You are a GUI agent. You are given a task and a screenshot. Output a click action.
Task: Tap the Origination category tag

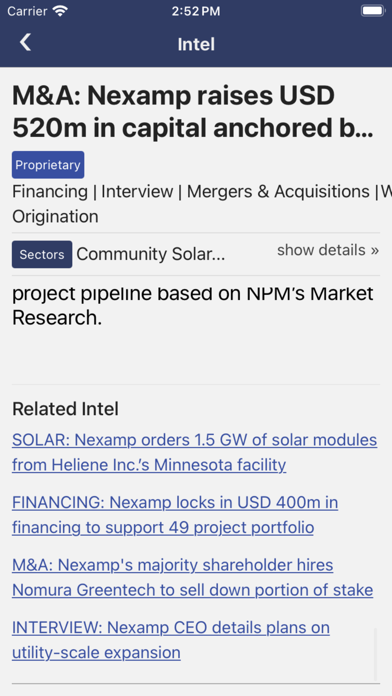[55, 217]
